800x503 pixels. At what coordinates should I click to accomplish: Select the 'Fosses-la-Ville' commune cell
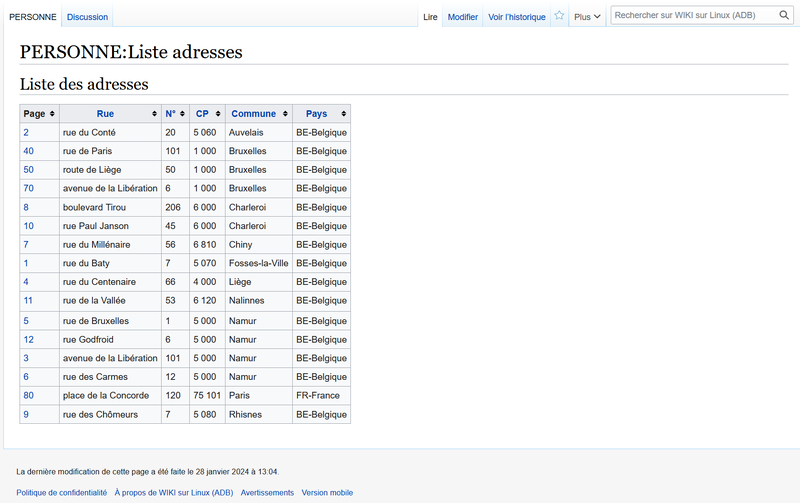click(x=259, y=263)
